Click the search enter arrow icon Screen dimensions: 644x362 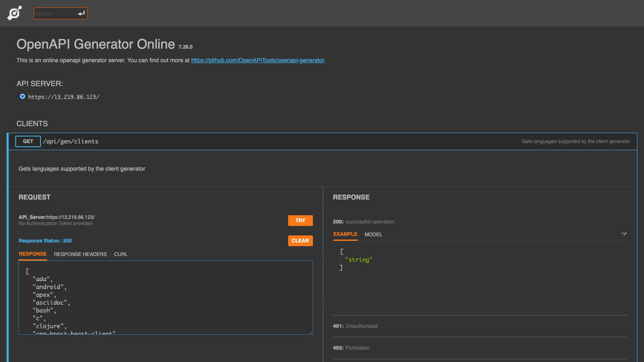[81, 14]
